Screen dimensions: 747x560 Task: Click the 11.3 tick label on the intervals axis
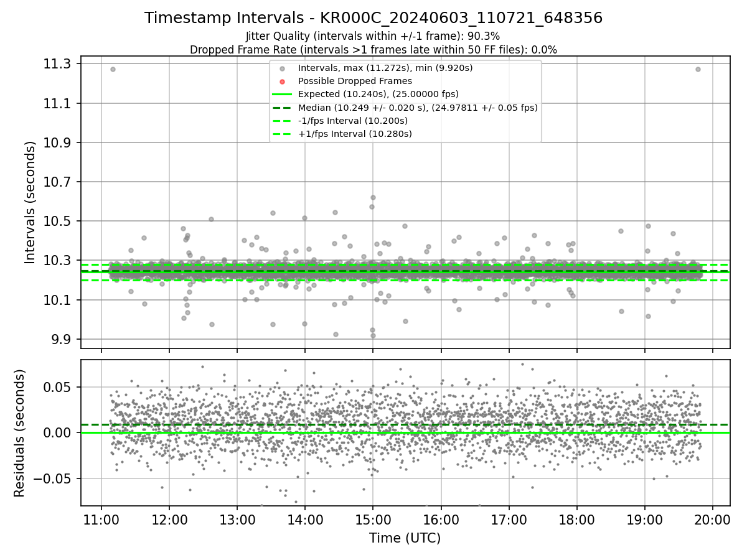59,63
